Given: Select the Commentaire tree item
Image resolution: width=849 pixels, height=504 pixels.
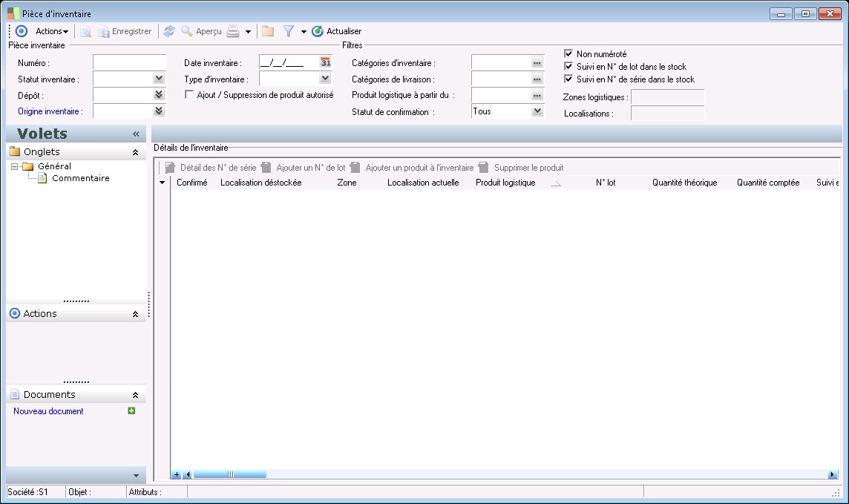Looking at the screenshot, I should click(81, 178).
